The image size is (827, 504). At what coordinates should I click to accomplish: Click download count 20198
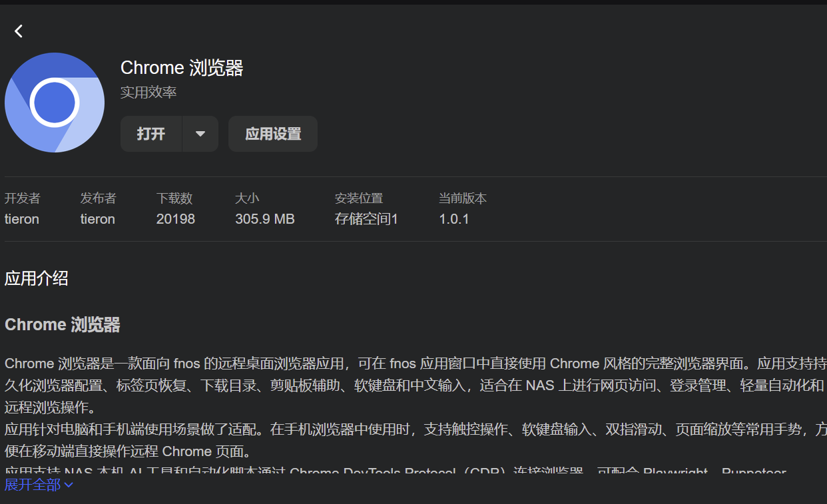[176, 219]
